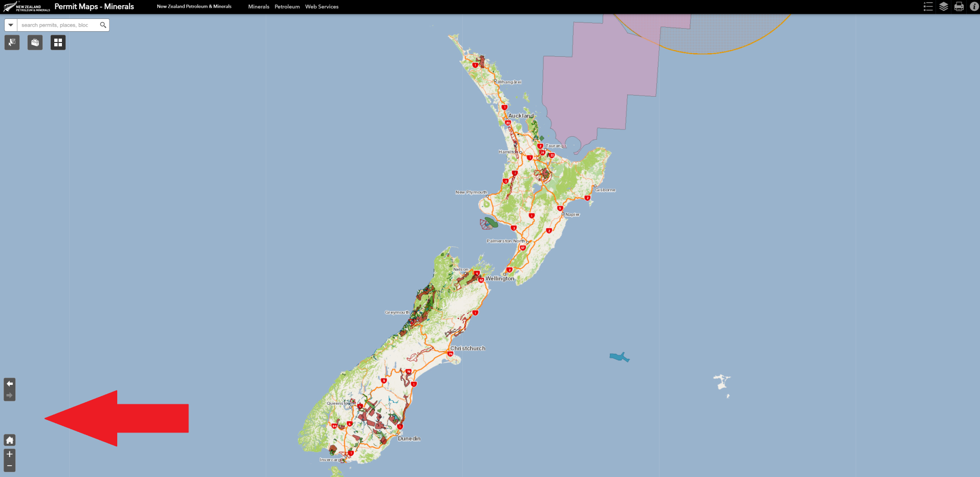Expand the search options dropdown
The width and height of the screenshot is (980, 477).
click(10, 25)
